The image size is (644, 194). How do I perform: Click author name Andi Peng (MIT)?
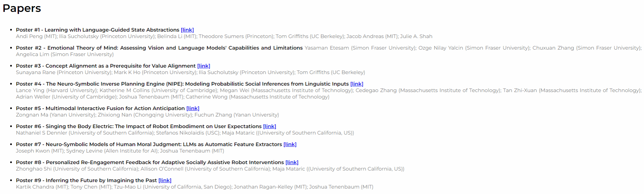(36, 36)
